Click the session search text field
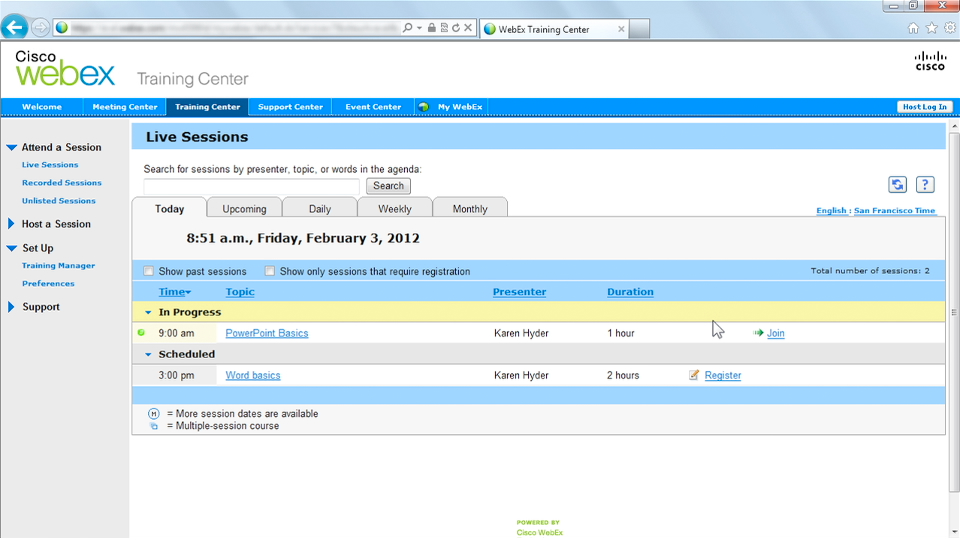Screen dimensions: 960x540 tap(252, 186)
